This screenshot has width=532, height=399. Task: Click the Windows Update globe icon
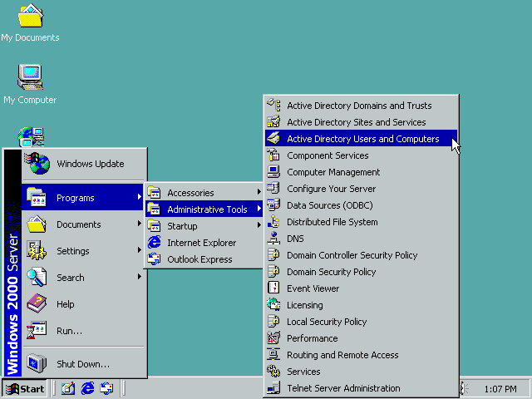[x=36, y=164]
